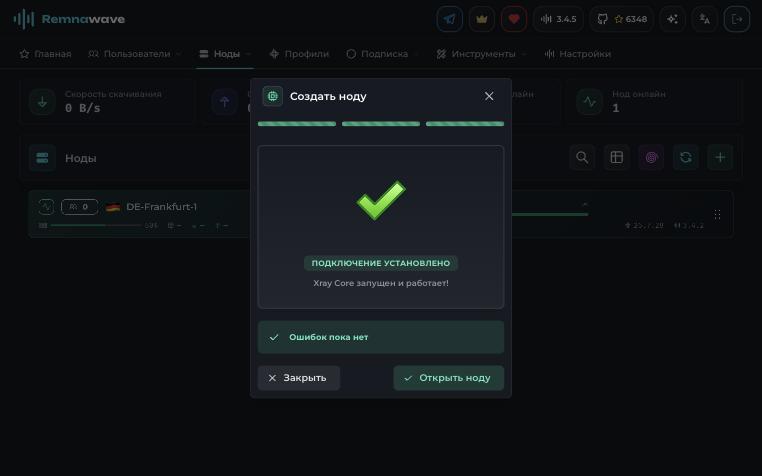Click the drag handle on DE-Frankfurt-1 row
This screenshot has height=476, width=762.
click(x=717, y=214)
